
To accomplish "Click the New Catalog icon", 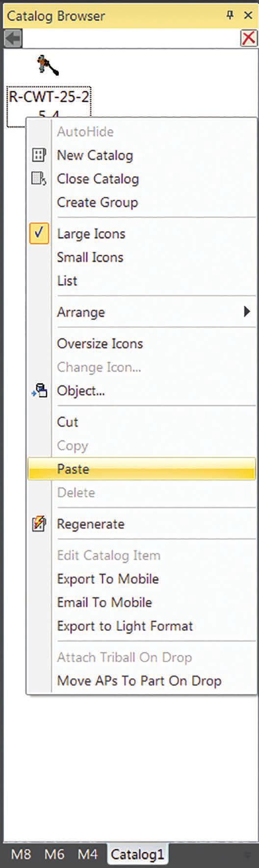I will [x=39, y=155].
